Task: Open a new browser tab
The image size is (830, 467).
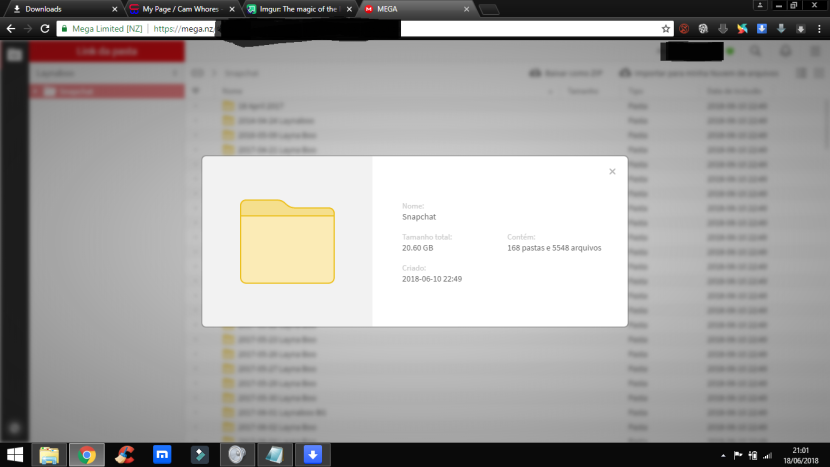Action: [x=489, y=10]
